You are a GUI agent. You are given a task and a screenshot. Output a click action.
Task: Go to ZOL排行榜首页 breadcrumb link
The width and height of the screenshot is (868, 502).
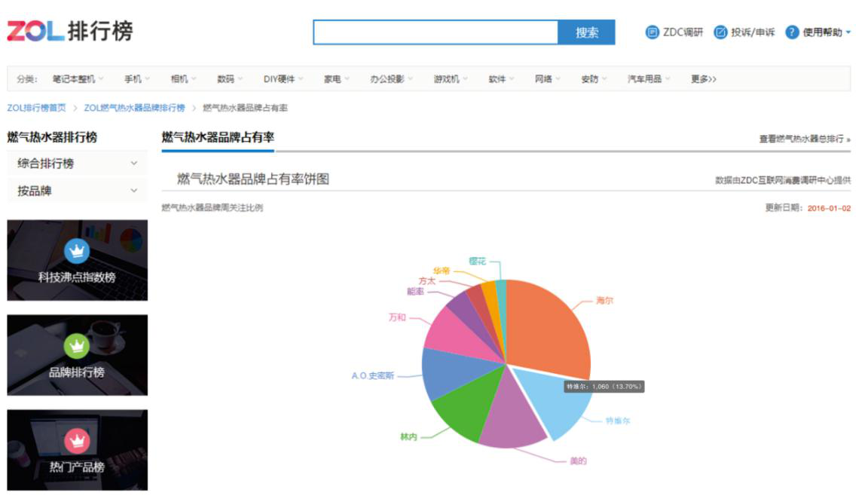[36, 108]
